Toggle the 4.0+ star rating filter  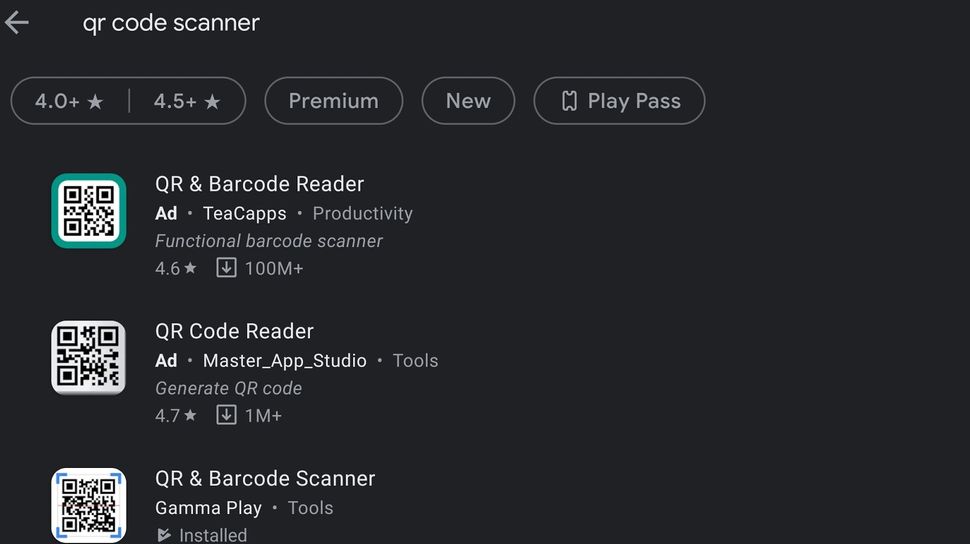click(x=69, y=101)
